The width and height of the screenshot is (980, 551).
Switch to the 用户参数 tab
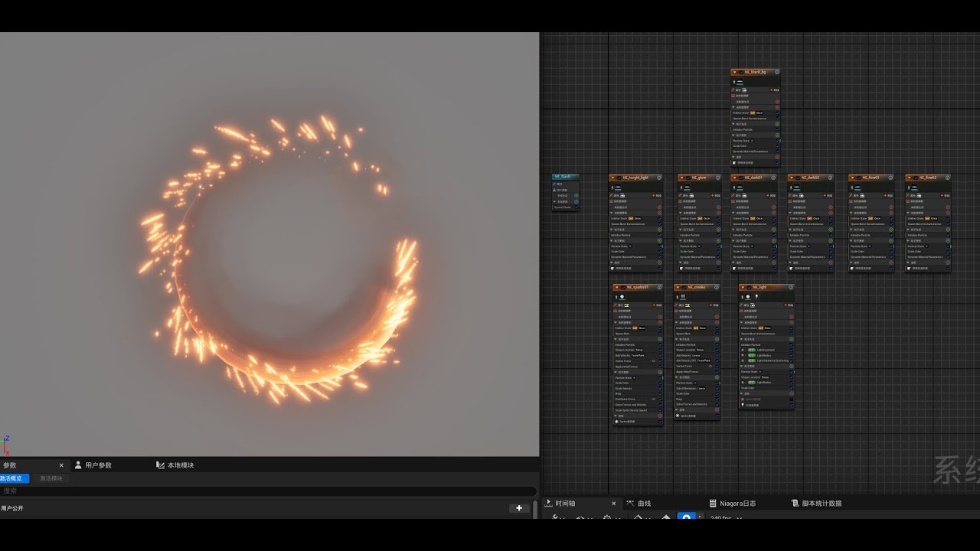(x=93, y=465)
